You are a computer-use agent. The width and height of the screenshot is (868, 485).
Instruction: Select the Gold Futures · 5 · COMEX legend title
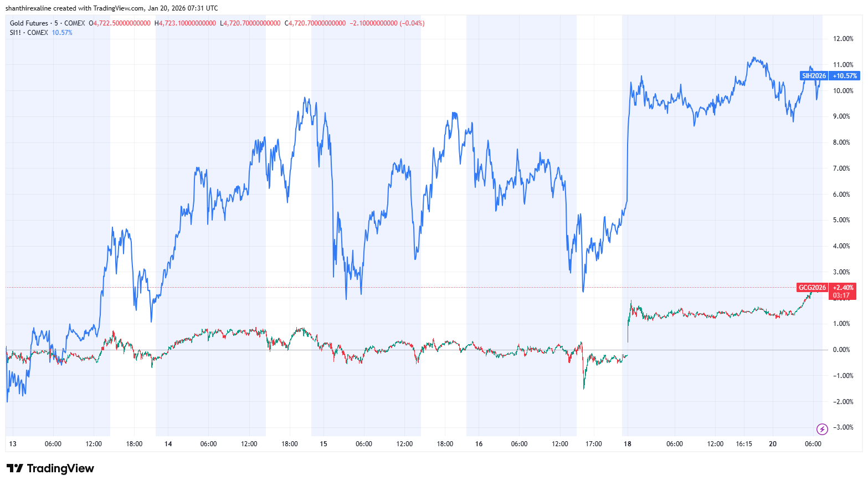click(x=48, y=23)
